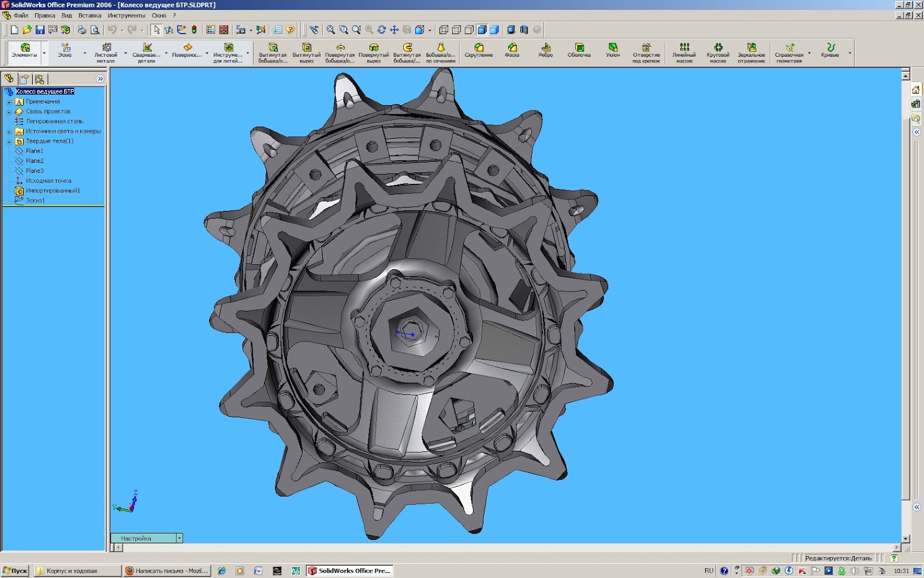
Task: Open the Настройка dropdown below the viewport
Action: point(180,538)
